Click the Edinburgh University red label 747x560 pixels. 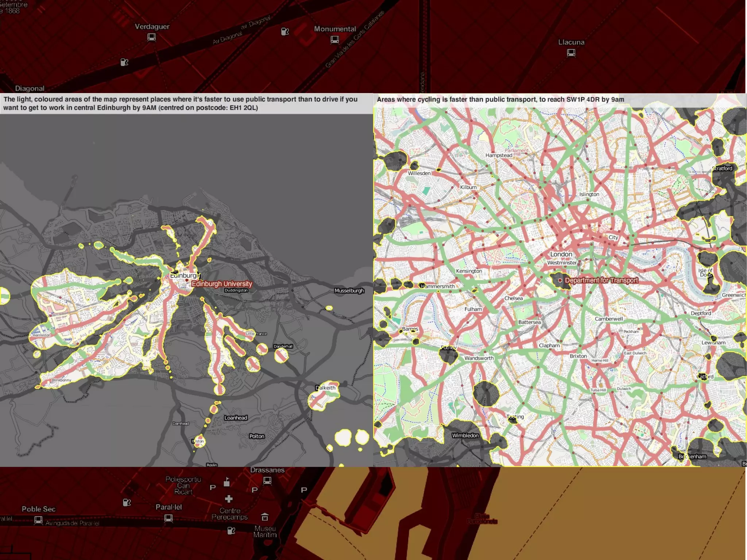click(x=222, y=284)
